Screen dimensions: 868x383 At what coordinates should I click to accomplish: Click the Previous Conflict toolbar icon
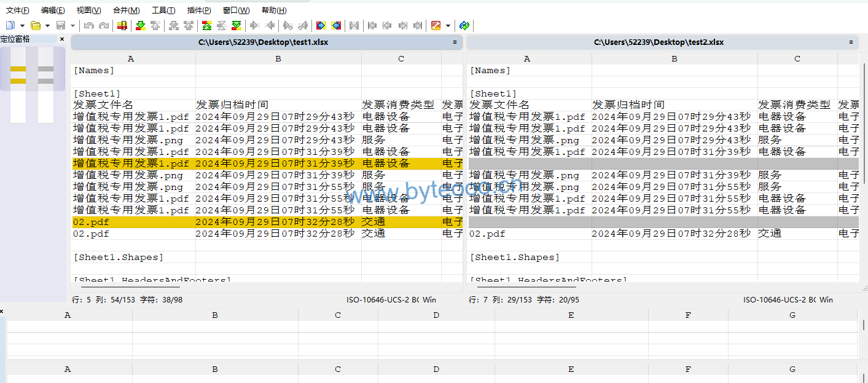(189, 25)
